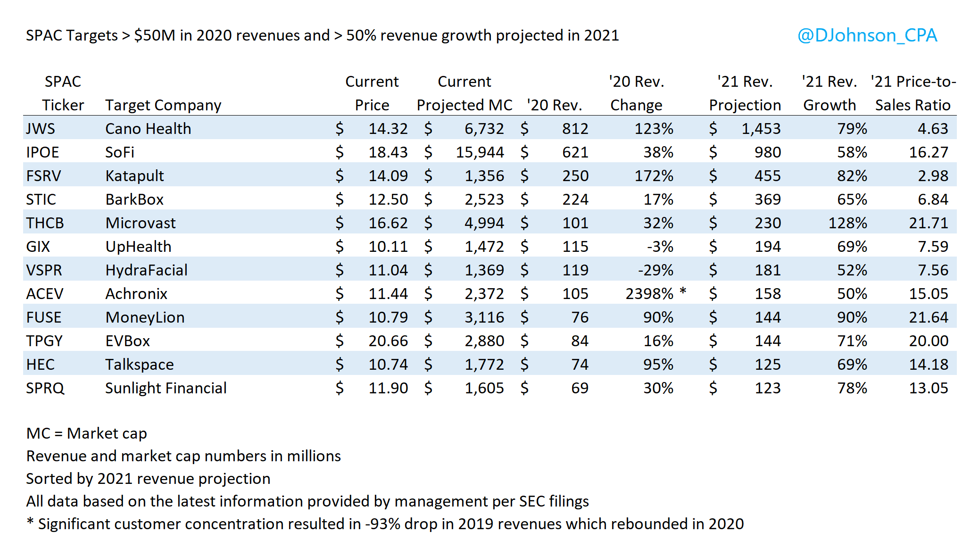Screen dimensions: 980x557
Task: Select the Cano Health company cell
Action: tap(148, 129)
